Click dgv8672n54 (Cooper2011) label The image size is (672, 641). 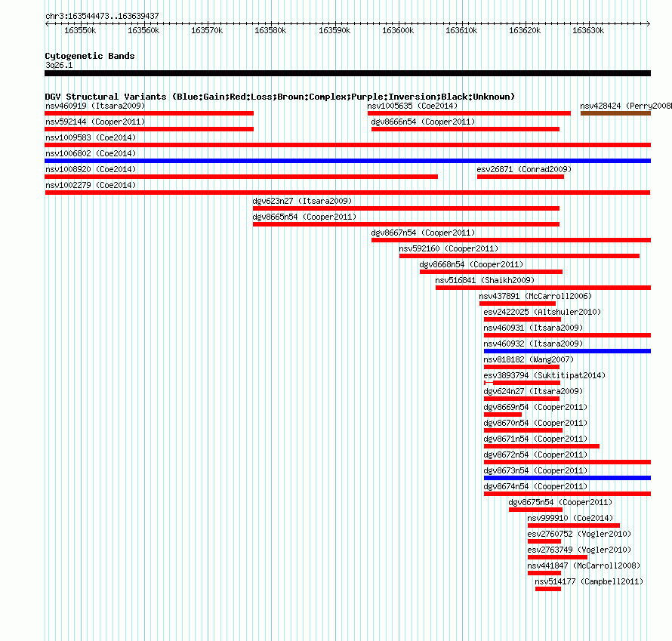536,455
